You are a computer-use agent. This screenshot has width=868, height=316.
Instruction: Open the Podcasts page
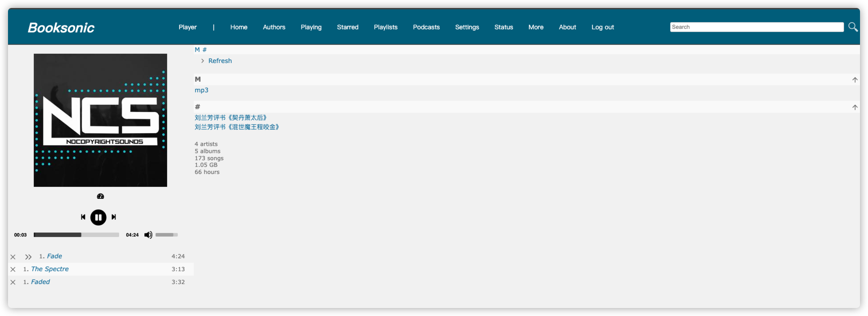426,27
